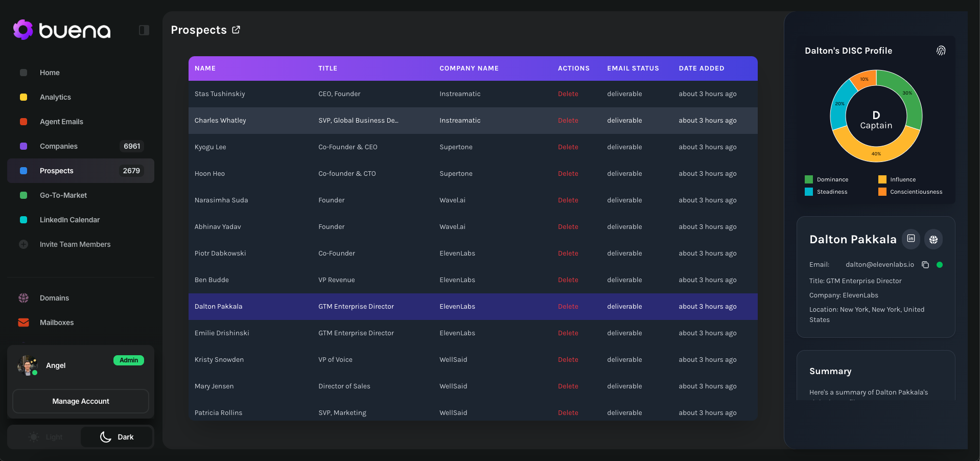Click the yellow Analytics sidebar icon
The height and width of the screenshot is (461, 980).
coord(24,97)
